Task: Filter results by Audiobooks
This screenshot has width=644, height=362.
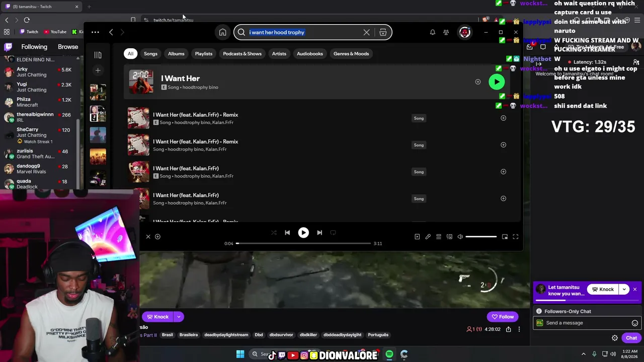Action: [310, 54]
